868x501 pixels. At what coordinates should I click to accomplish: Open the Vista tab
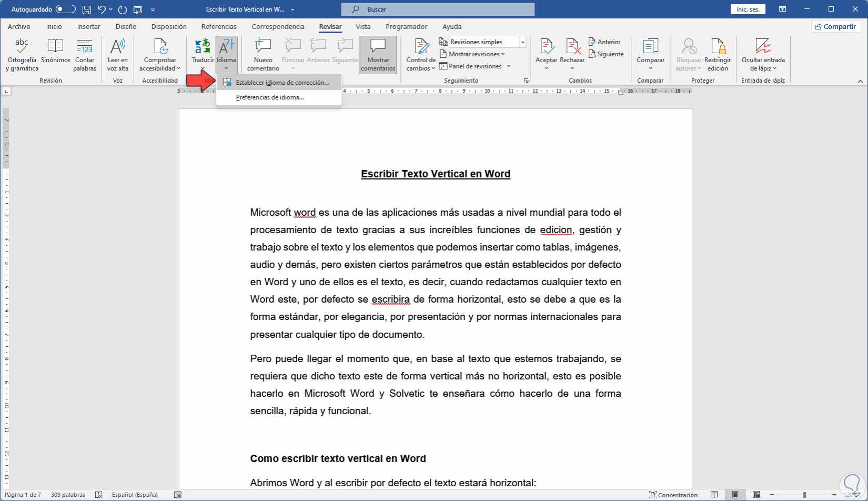coord(363,26)
